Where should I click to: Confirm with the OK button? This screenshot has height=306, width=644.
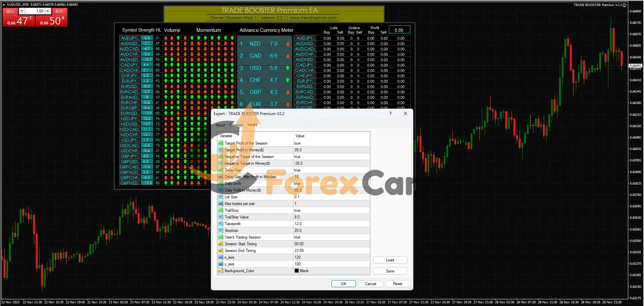(x=343, y=284)
